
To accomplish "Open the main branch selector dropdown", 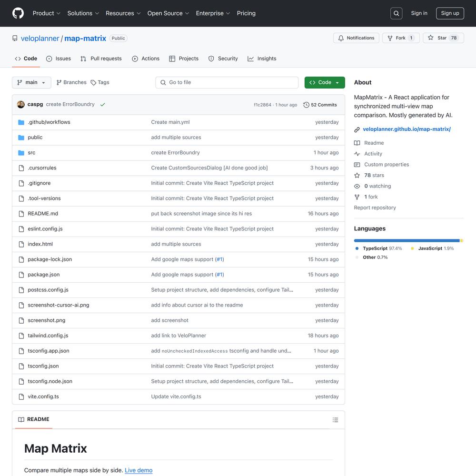I will [x=31, y=82].
